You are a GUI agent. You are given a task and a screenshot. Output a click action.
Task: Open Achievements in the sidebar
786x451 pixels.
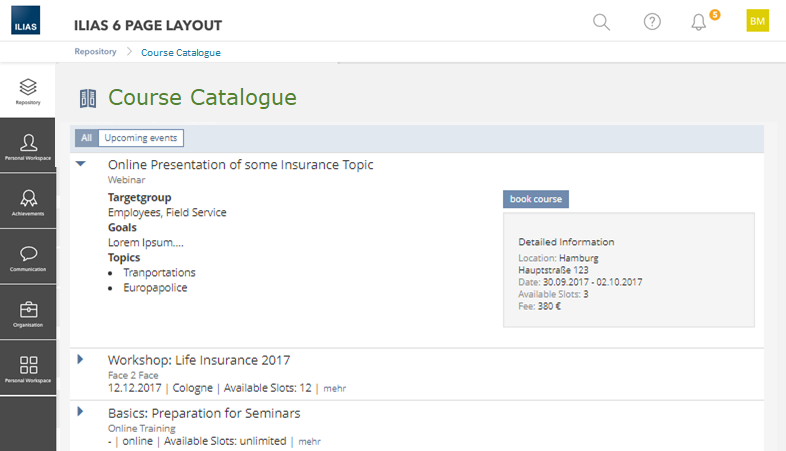click(x=28, y=202)
